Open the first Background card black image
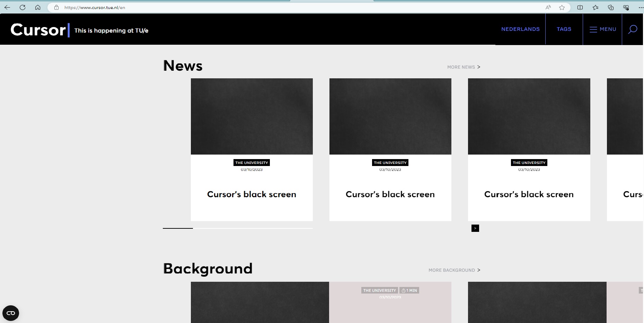 point(260,302)
